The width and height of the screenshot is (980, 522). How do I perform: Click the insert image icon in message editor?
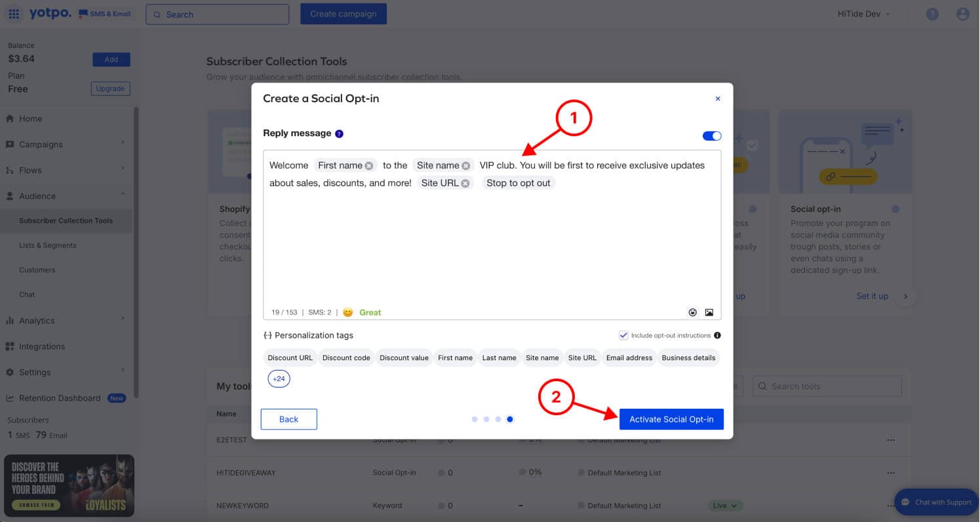709,312
